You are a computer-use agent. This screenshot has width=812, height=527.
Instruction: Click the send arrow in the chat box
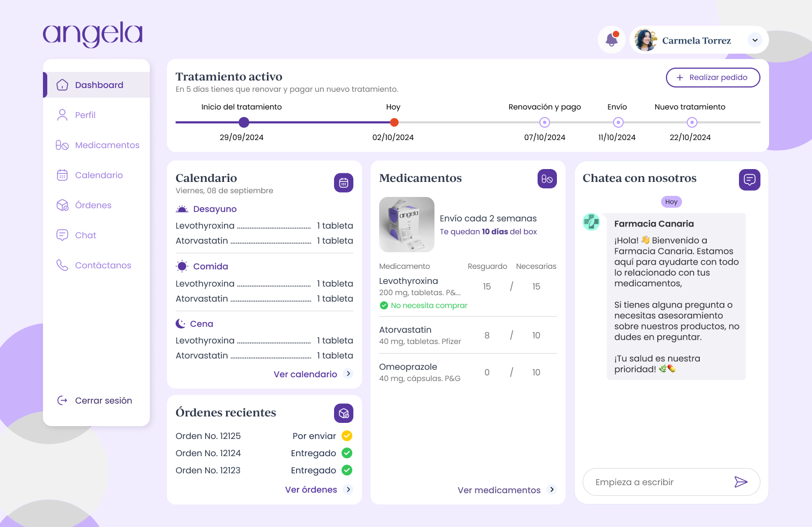click(742, 482)
